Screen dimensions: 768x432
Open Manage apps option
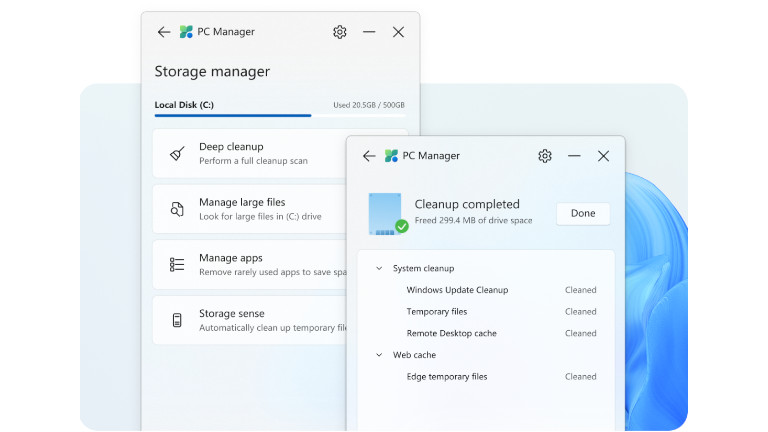click(x=250, y=264)
